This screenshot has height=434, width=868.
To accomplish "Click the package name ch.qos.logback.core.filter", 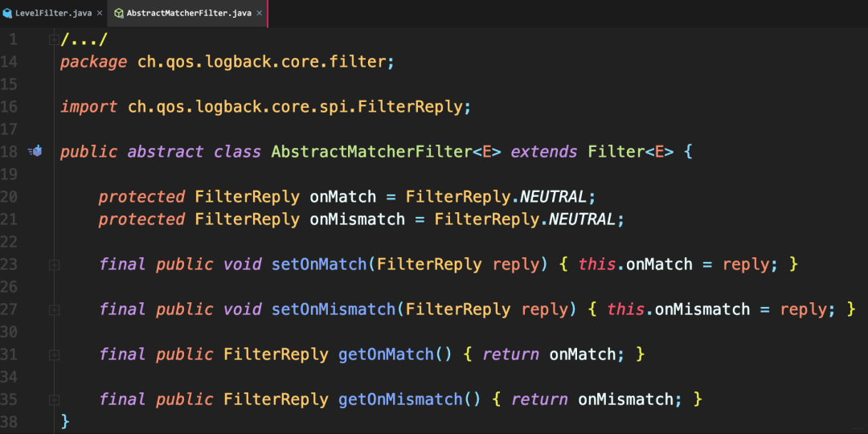I will click(x=261, y=62).
